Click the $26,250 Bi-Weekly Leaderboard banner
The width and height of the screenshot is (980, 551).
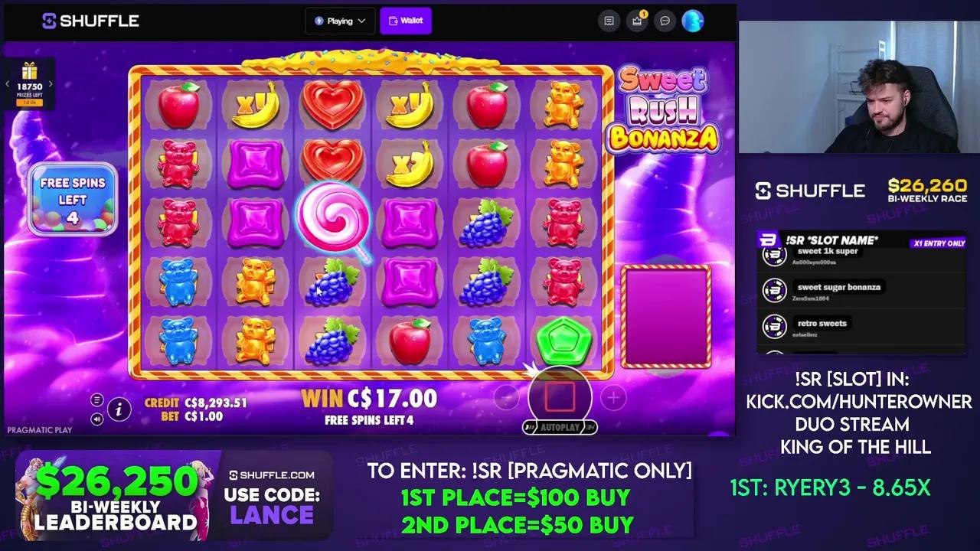[175, 496]
